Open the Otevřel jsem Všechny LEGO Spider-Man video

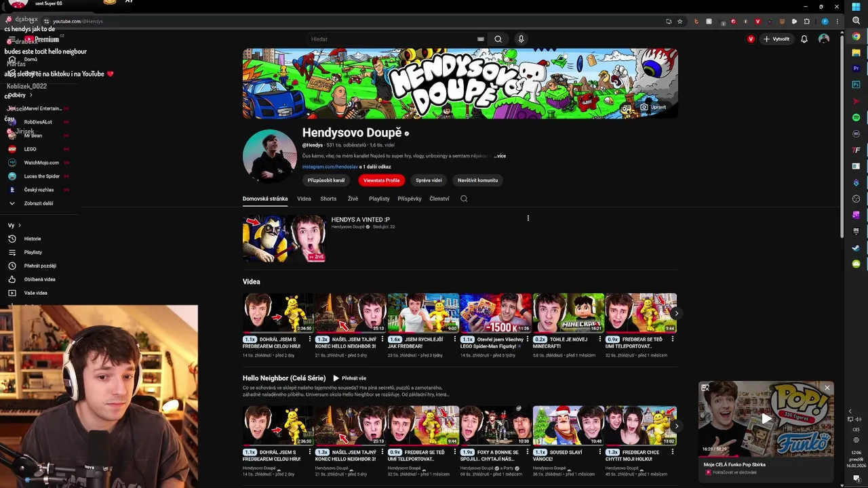tap(496, 313)
